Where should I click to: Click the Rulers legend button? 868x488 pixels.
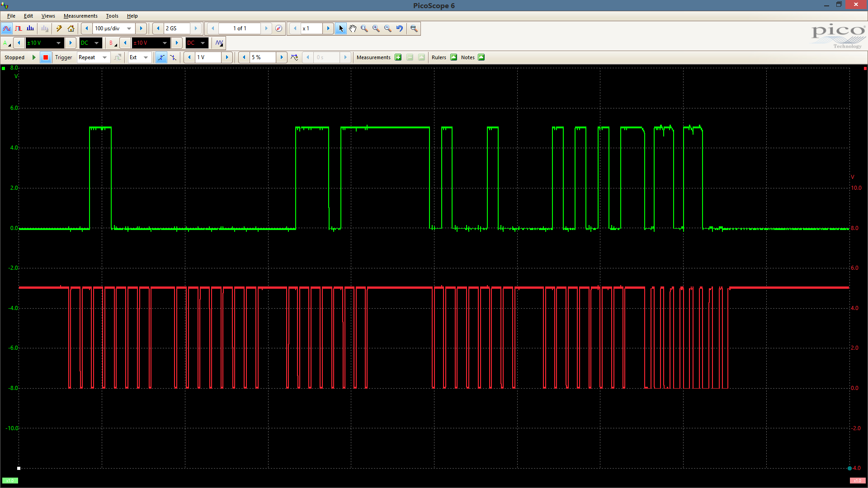point(453,57)
